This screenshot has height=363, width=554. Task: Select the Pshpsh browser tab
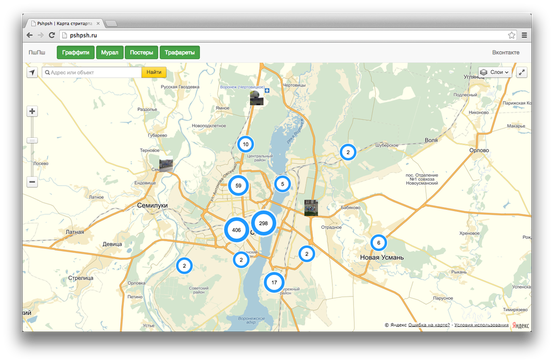pyautogui.click(x=65, y=24)
